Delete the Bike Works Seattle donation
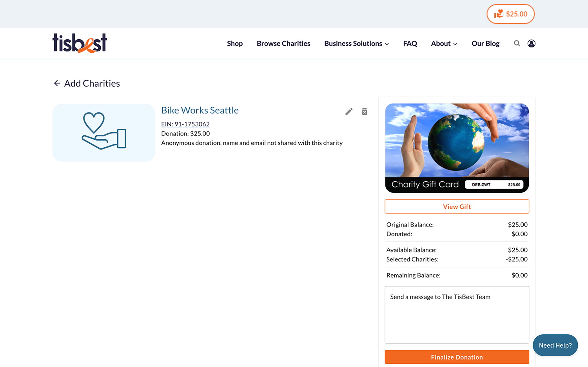588x367 pixels. point(365,112)
